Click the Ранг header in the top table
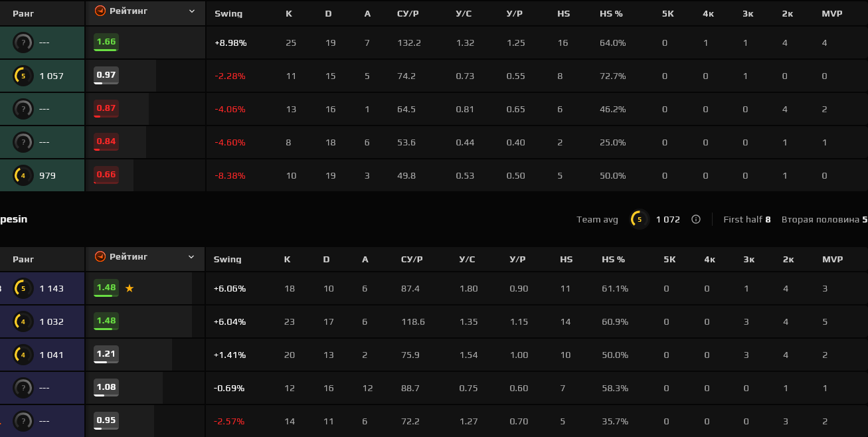The height and width of the screenshot is (437, 868). 23,14
